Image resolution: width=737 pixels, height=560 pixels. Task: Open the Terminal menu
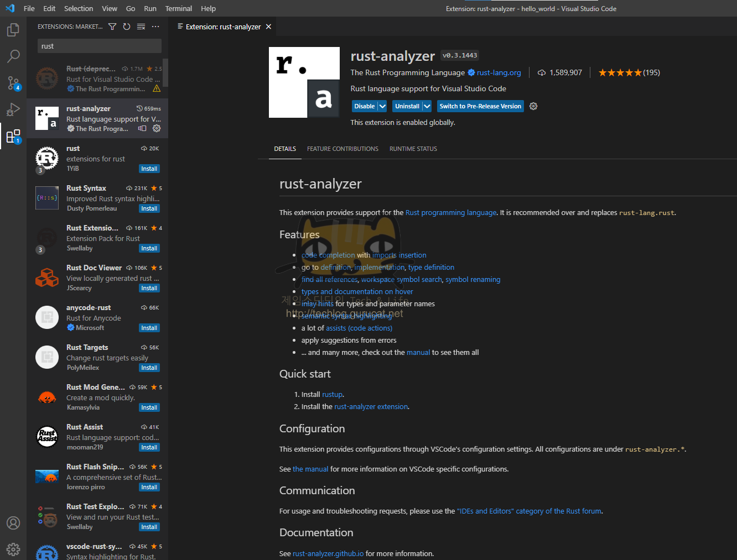tap(179, 8)
